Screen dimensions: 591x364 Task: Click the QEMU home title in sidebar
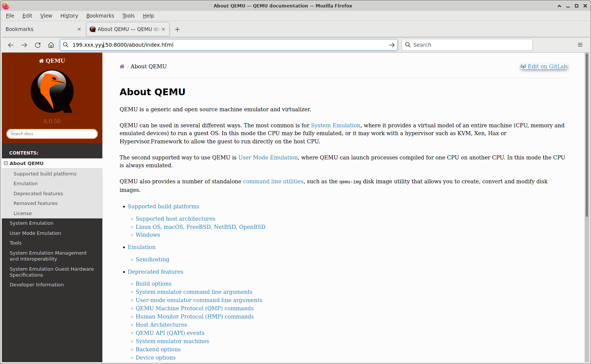coord(52,61)
